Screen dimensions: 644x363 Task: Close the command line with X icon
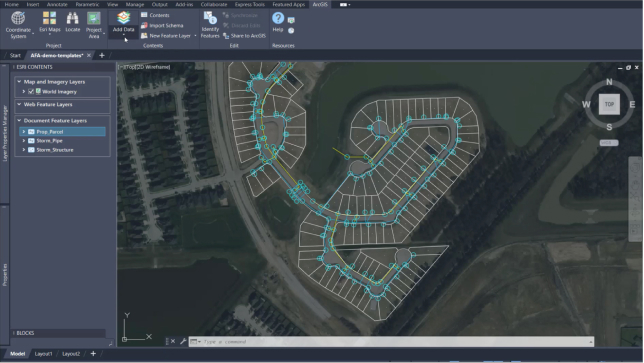click(x=173, y=341)
